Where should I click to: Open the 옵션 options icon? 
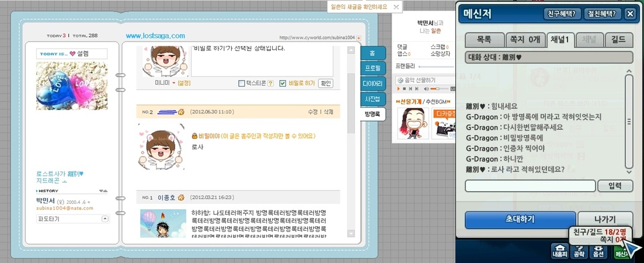tap(598, 251)
